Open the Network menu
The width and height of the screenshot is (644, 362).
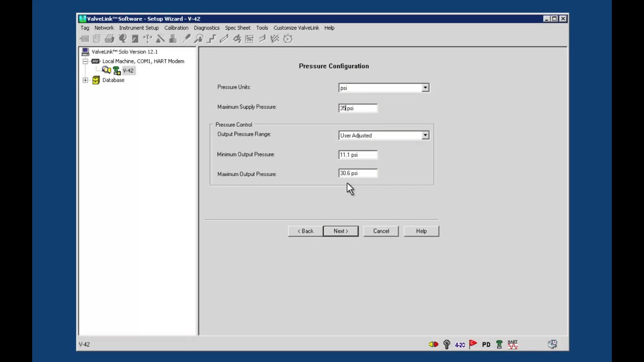pos(104,28)
